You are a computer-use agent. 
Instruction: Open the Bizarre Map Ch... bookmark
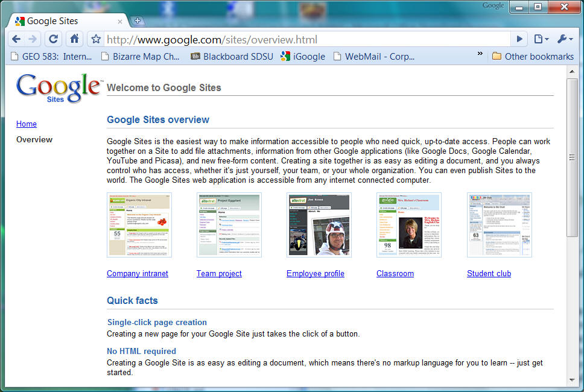(141, 57)
